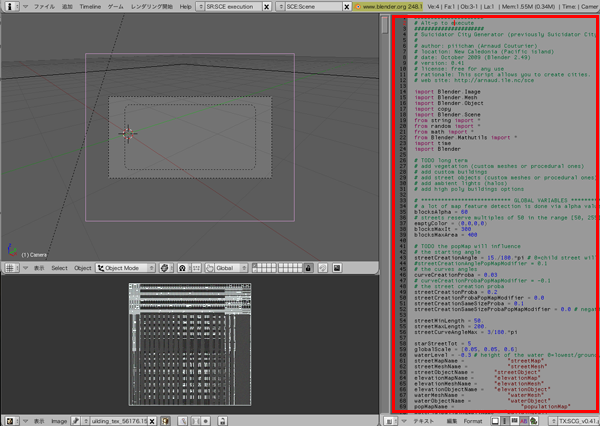
Task: Click the text editor vertical scrollbar handle
Action: click(385, 25)
